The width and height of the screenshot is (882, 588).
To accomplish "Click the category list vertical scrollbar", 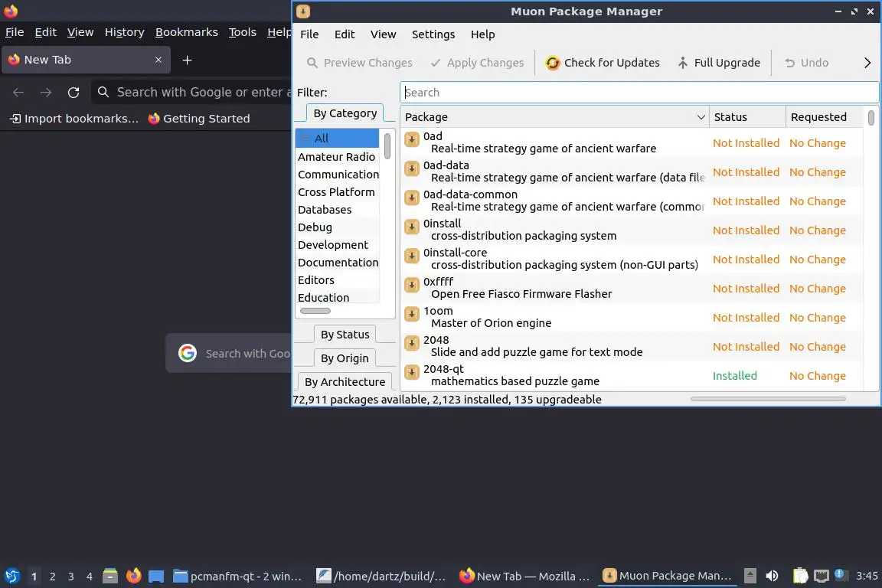I will [x=387, y=145].
